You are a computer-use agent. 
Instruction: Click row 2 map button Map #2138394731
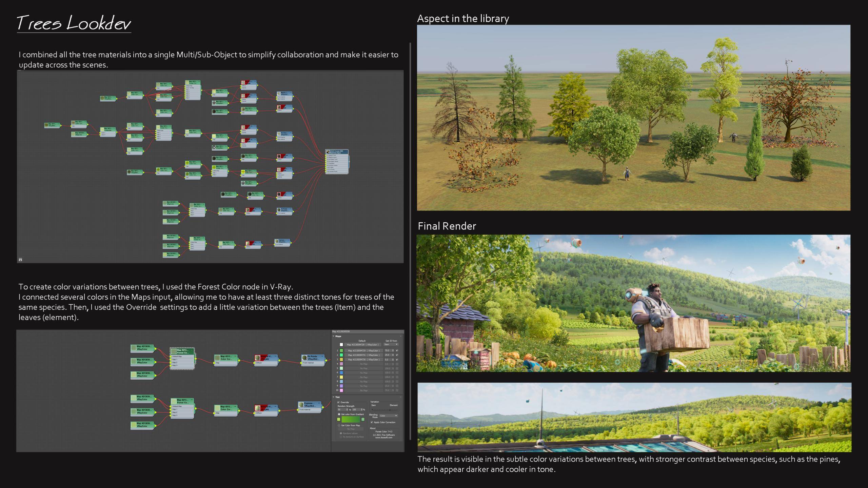[364, 355]
